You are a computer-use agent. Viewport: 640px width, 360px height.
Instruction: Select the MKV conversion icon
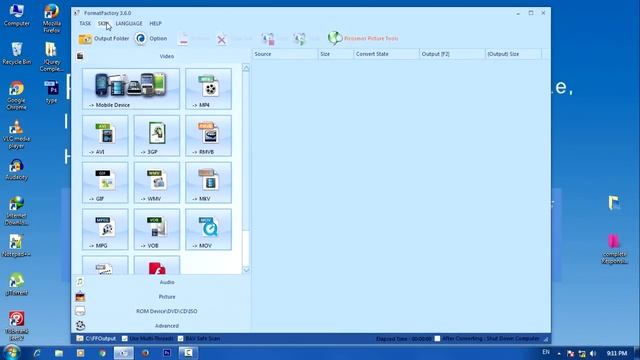click(x=208, y=182)
